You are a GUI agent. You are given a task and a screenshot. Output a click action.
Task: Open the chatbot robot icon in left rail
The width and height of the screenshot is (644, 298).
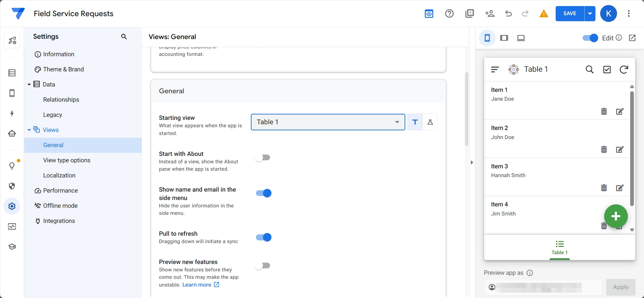[12, 134]
